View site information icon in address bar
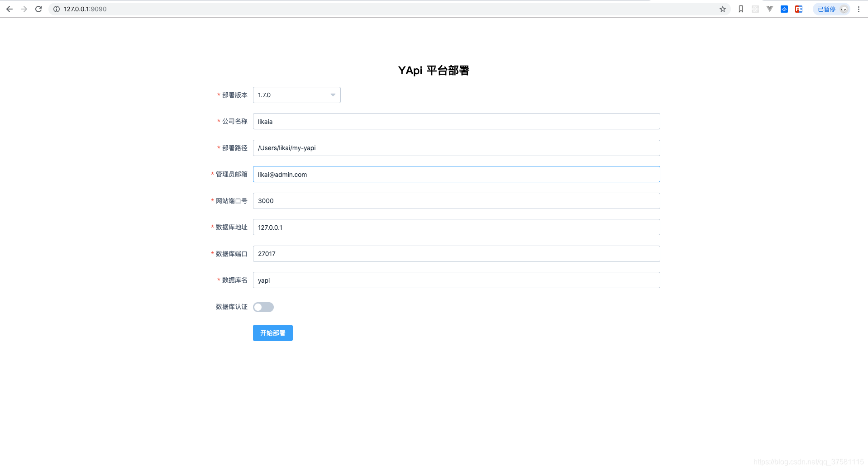This screenshot has height=470, width=868. (57, 9)
